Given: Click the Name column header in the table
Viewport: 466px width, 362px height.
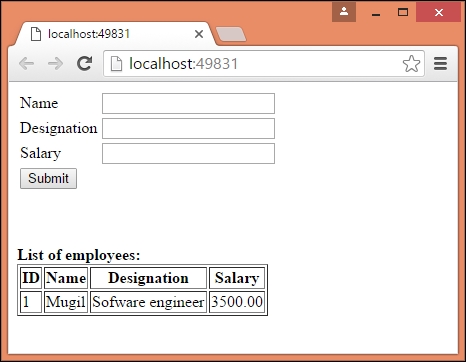Looking at the screenshot, I should [x=66, y=278].
